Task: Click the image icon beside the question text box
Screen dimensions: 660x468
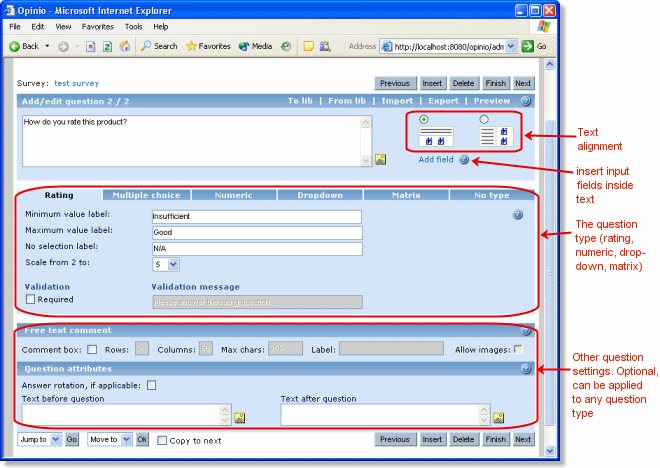Action: 380,159
